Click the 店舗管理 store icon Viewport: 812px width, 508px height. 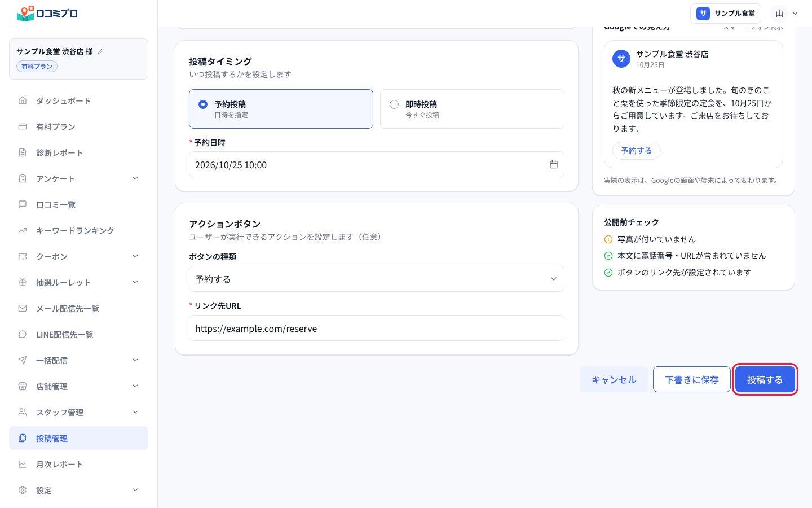(x=23, y=386)
